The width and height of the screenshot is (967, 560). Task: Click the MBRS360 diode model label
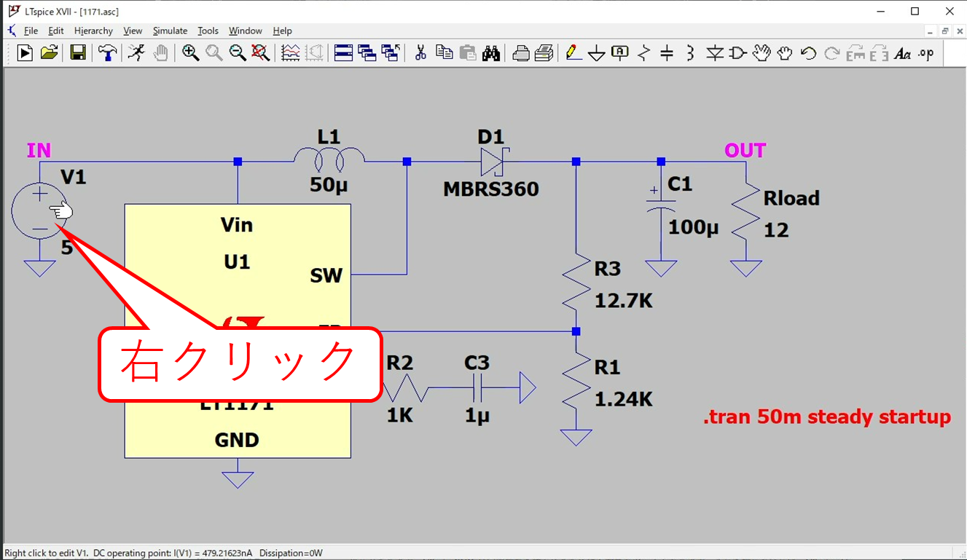pyautogui.click(x=491, y=189)
